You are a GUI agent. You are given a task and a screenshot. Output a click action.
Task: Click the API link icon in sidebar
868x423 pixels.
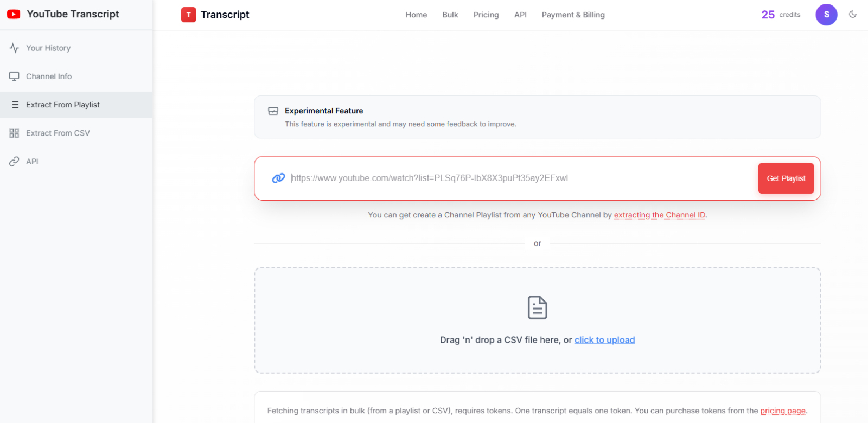pyautogui.click(x=14, y=162)
